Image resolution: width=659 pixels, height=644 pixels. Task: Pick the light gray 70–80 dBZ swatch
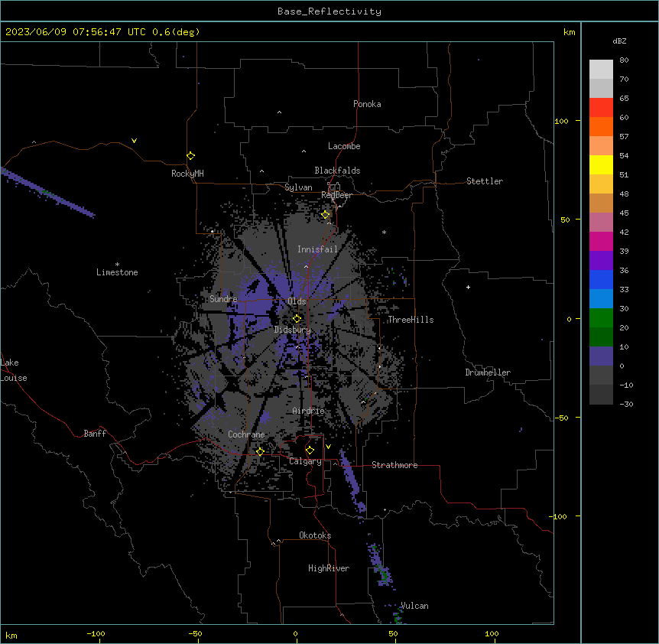601,70
